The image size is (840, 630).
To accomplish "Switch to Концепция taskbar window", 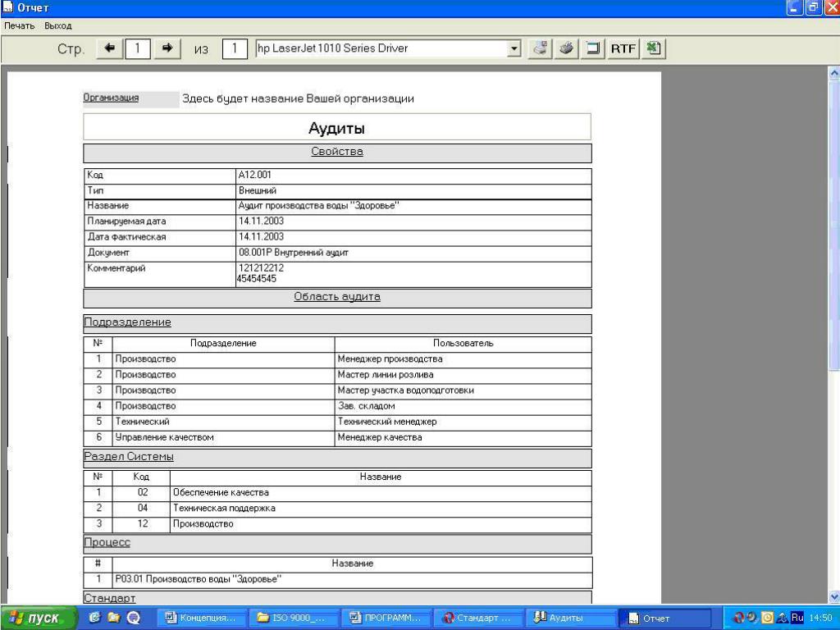I will (202, 619).
